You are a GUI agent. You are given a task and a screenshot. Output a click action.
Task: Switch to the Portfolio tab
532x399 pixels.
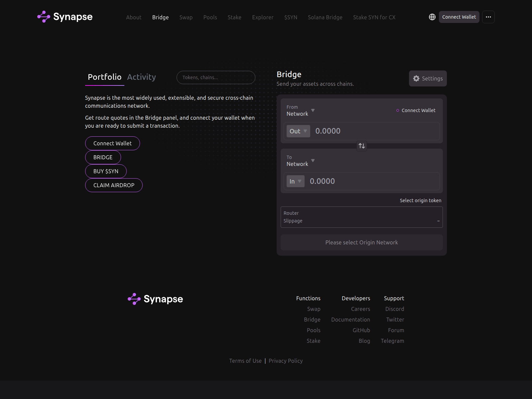105,77
